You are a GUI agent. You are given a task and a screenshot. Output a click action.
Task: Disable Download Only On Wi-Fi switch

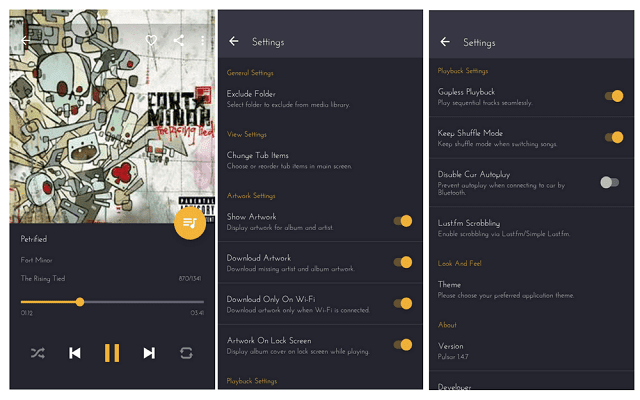403,304
